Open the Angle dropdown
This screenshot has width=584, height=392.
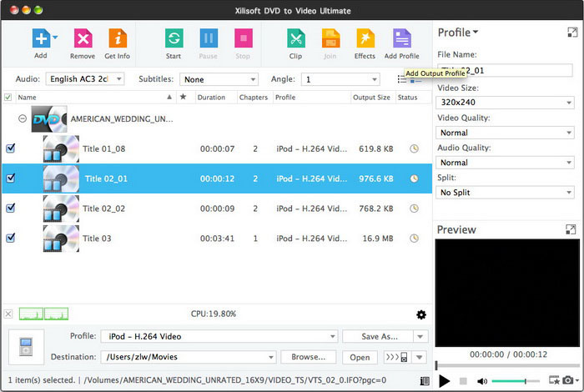[340, 79]
